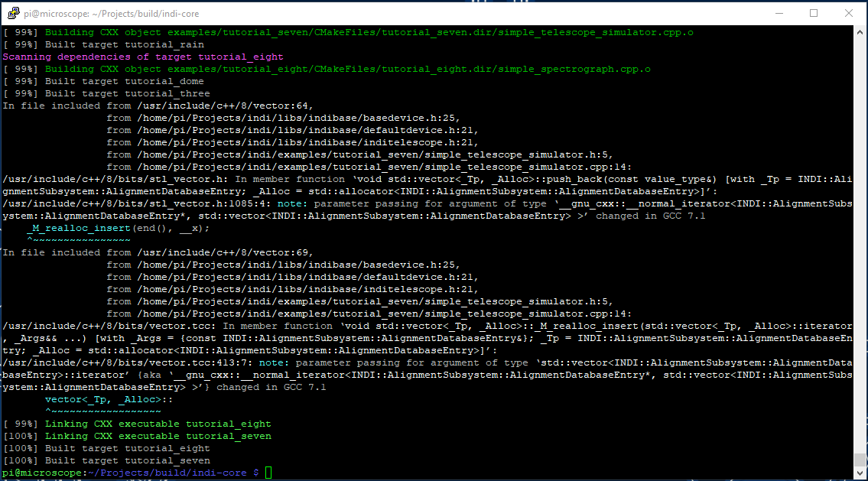Image resolution: width=868 pixels, height=481 pixels.
Task: Minimize the PuTTY terminal window
Action: [779, 13]
